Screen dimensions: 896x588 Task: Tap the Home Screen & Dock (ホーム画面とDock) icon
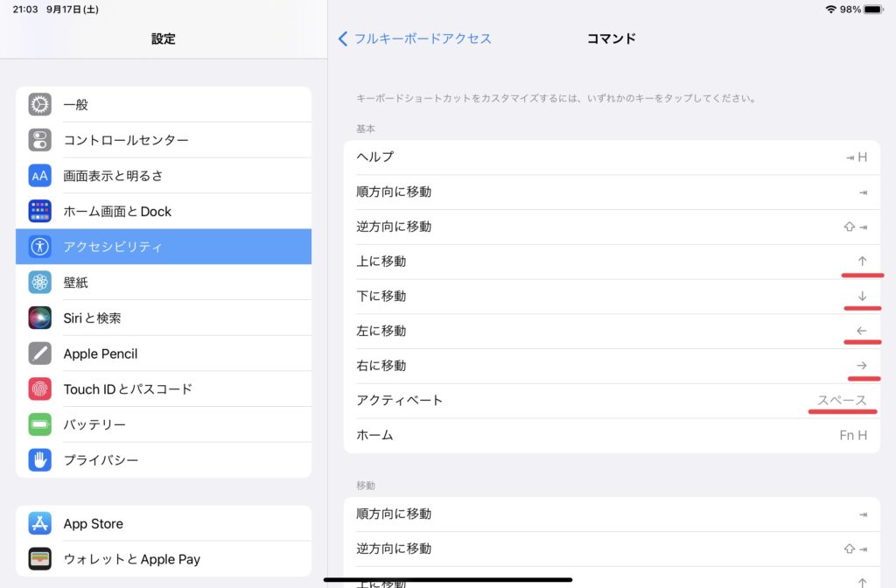(40, 212)
